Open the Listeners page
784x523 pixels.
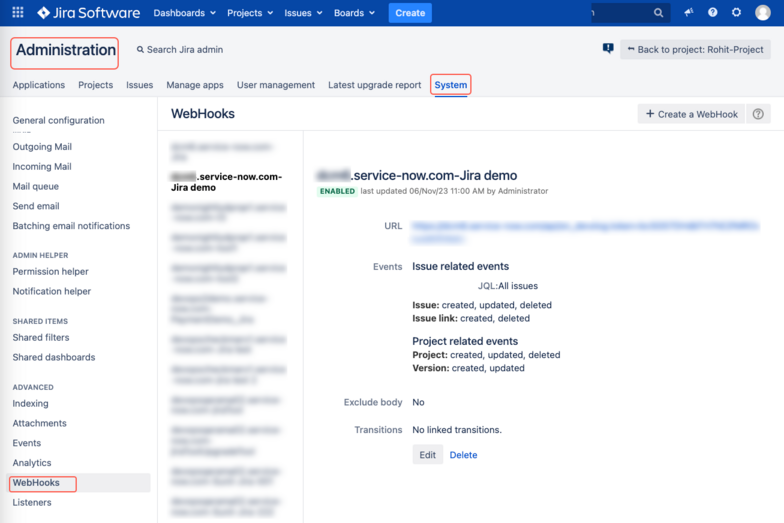pos(32,502)
